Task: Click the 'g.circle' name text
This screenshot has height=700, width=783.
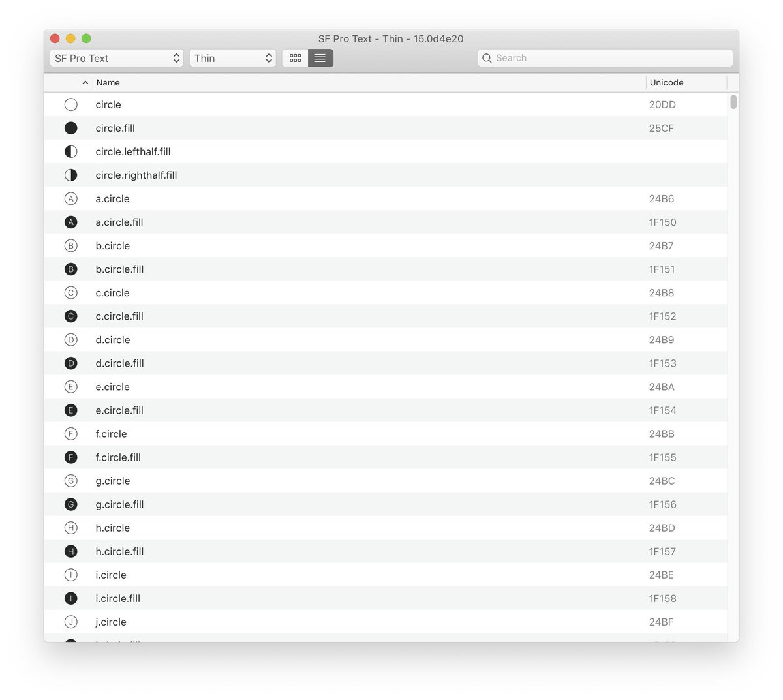Action: pyautogui.click(x=113, y=481)
